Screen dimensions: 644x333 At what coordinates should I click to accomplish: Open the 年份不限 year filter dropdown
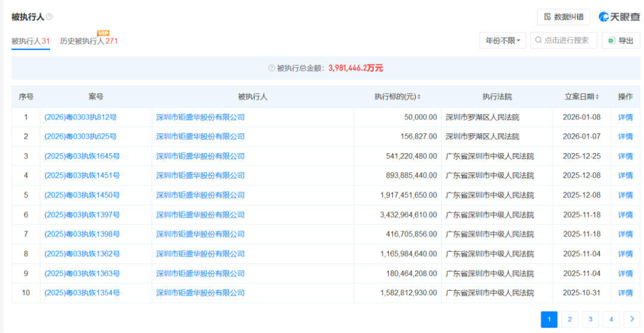point(502,41)
